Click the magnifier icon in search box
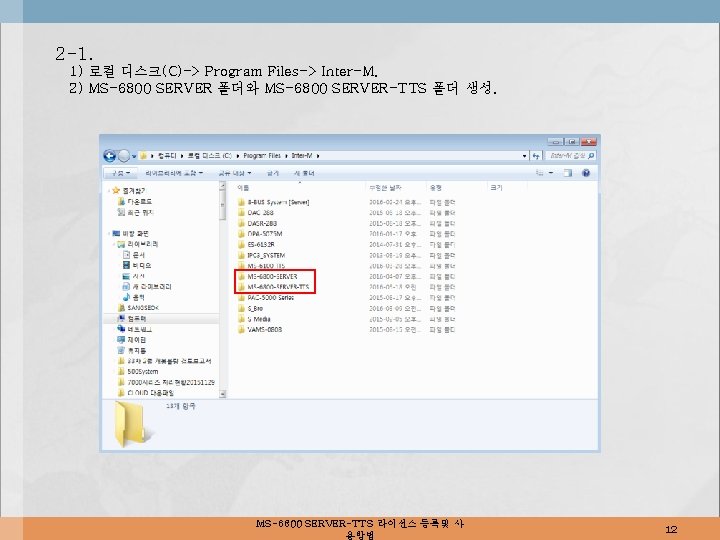 (591, 156)
